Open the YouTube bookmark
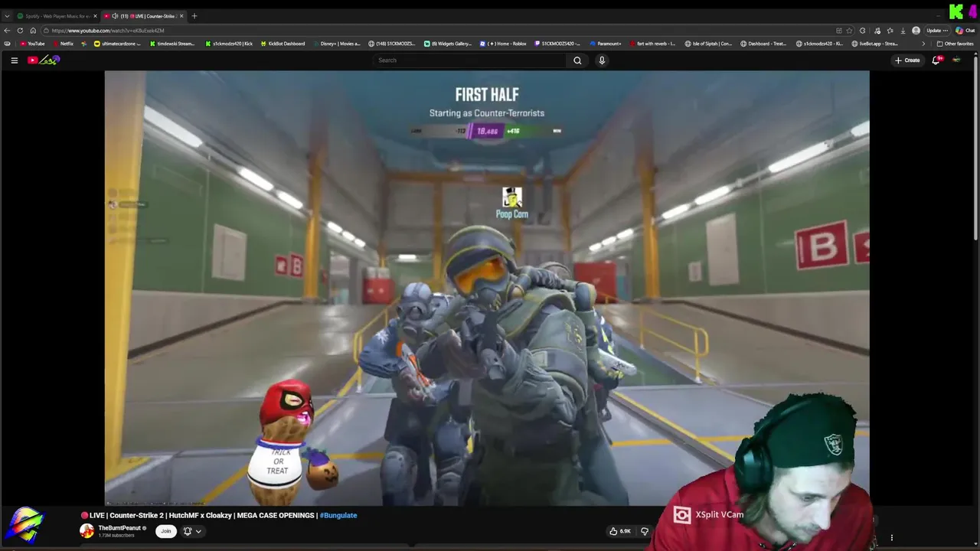The height and width of the screenshot is (551, 980). coord(32,44)
